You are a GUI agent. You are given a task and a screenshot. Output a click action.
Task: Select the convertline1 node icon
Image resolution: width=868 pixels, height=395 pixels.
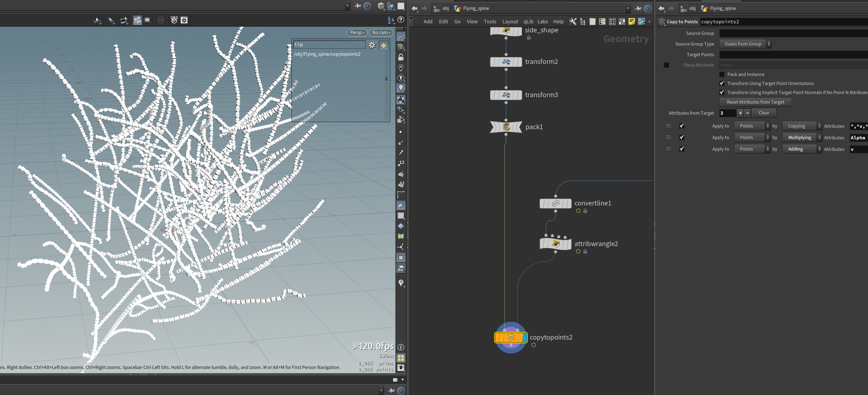point(555,203)
